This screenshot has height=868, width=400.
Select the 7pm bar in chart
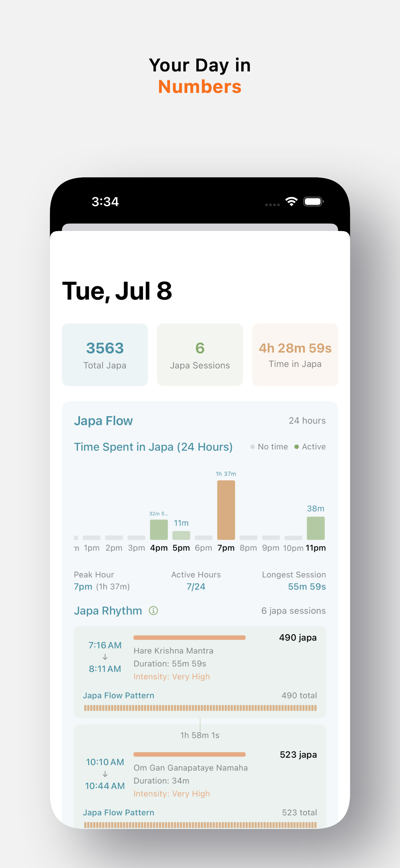click(226, 510)
